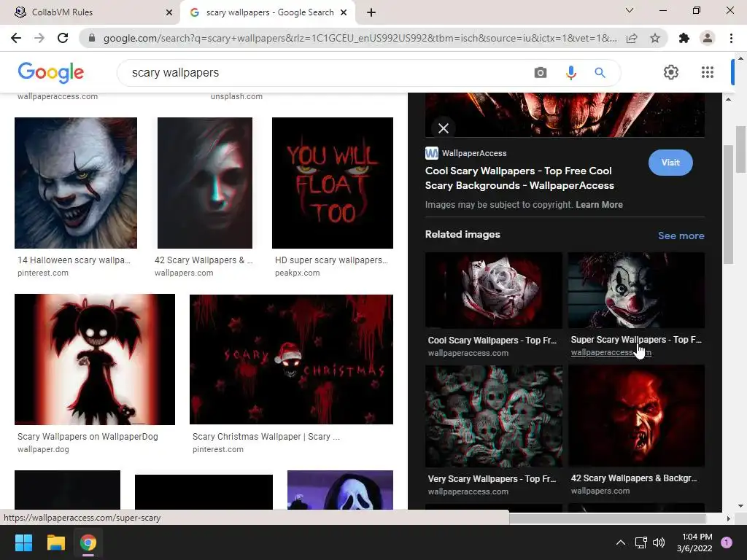Click the forward navigation arrow
747x560 pixels.
pos(39,38)
